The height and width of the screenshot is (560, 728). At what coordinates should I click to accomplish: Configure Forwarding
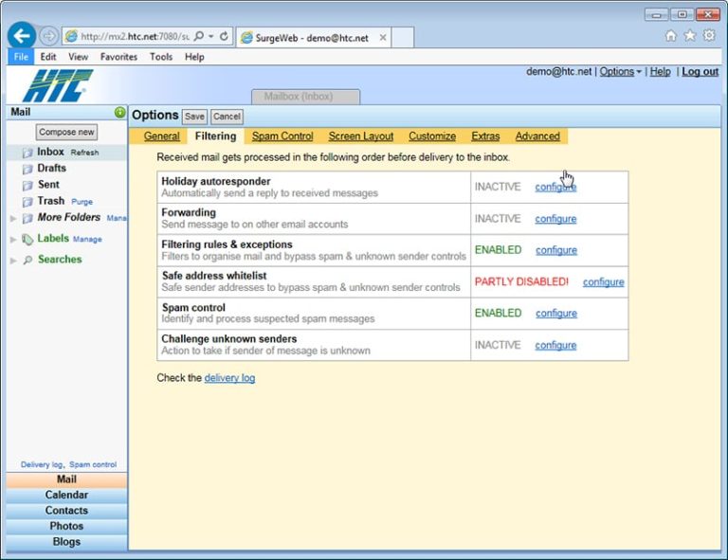pos(555,219)
